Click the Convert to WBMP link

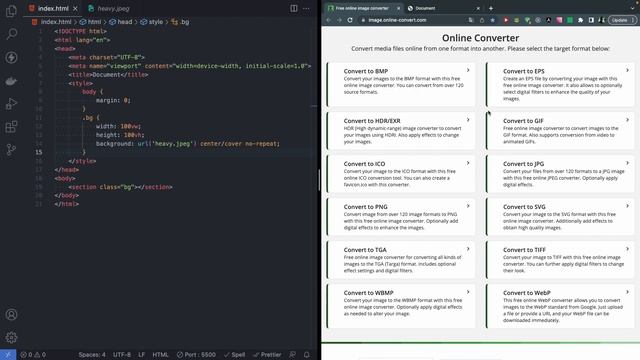pyautogui.click(x=369, y=293)
